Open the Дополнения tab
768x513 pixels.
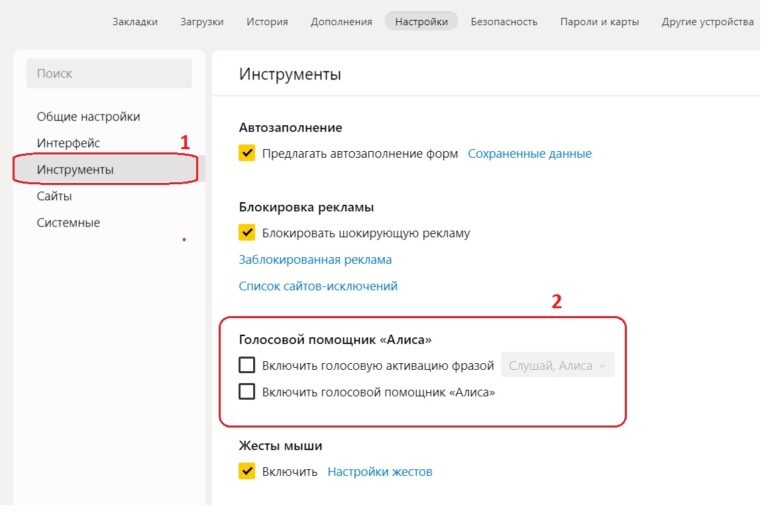click(x=341, y=21)
